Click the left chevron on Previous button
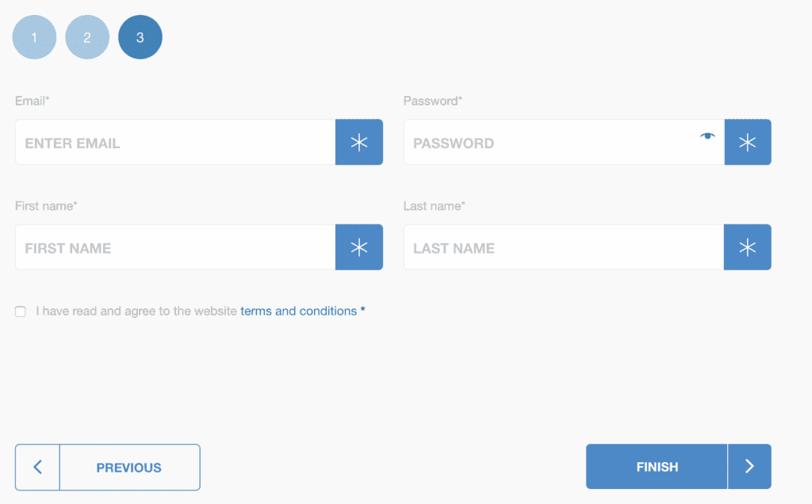 click(37, 468)
